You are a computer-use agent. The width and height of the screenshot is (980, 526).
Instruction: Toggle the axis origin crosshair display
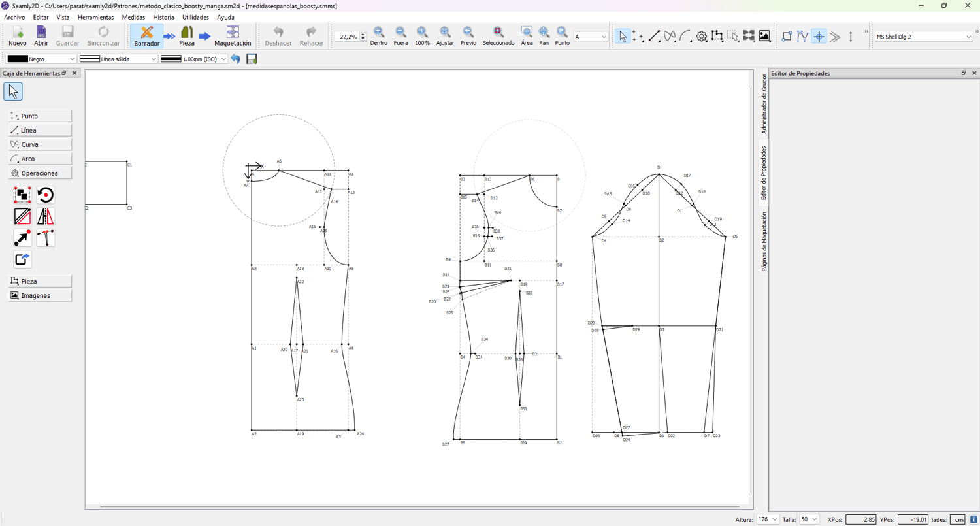pos(819,37)
